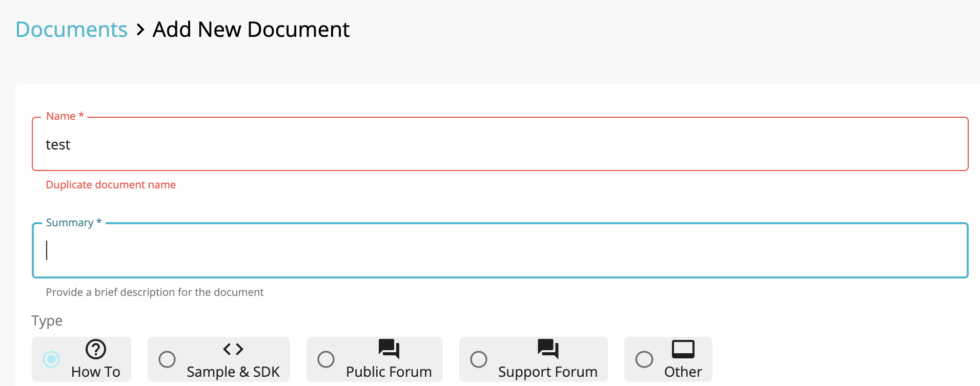
Task: Select the Sample & SDK radio button
Action: (167, 360)
